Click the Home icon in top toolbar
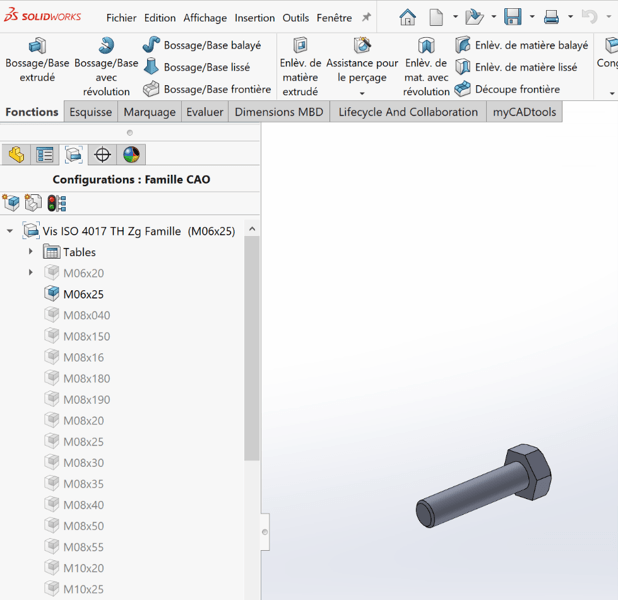Viewport: 618px width, 600px height. tap(408, 17)
